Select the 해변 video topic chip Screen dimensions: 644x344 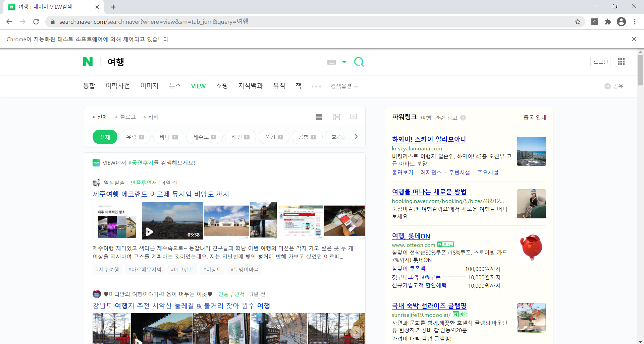tap(240, 137)
